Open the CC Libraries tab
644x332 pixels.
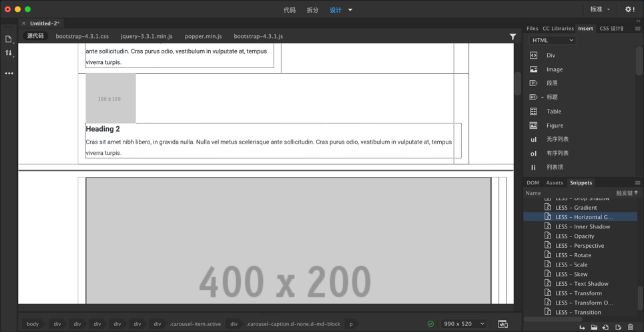[558, 28]
